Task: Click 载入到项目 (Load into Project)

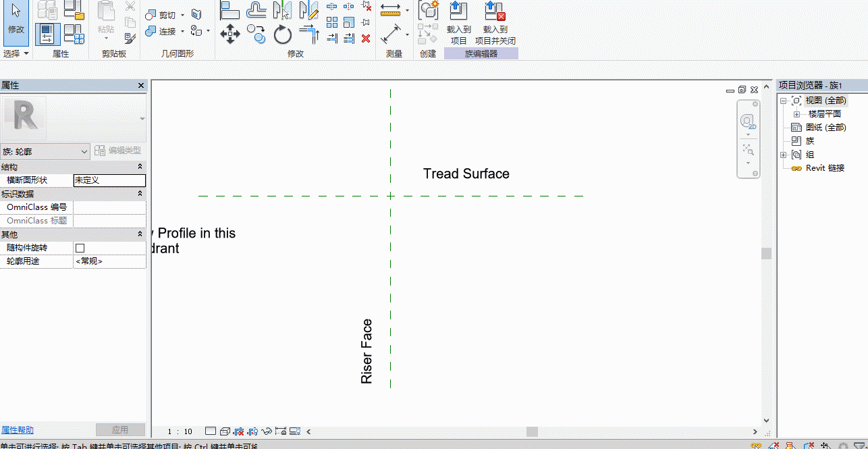Action: pos(458,23)
